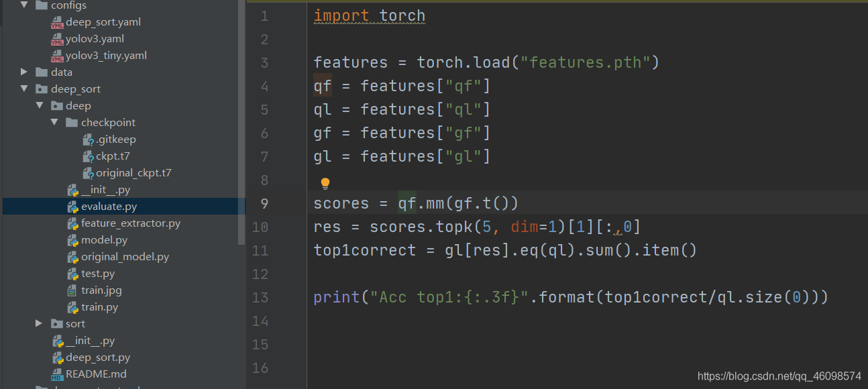
Task: Click line number 13 in the gutter
Action: (260, 297)
